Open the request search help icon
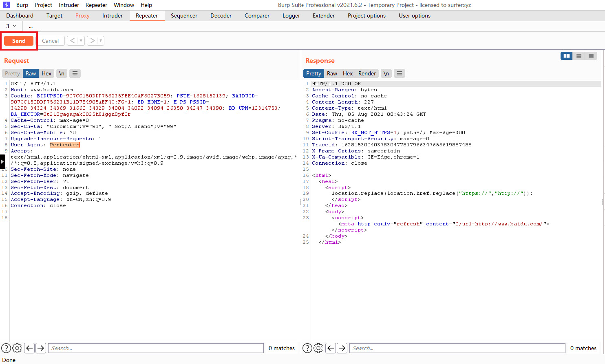The width and height of the screenshot is (605, 364). point(6,348)
